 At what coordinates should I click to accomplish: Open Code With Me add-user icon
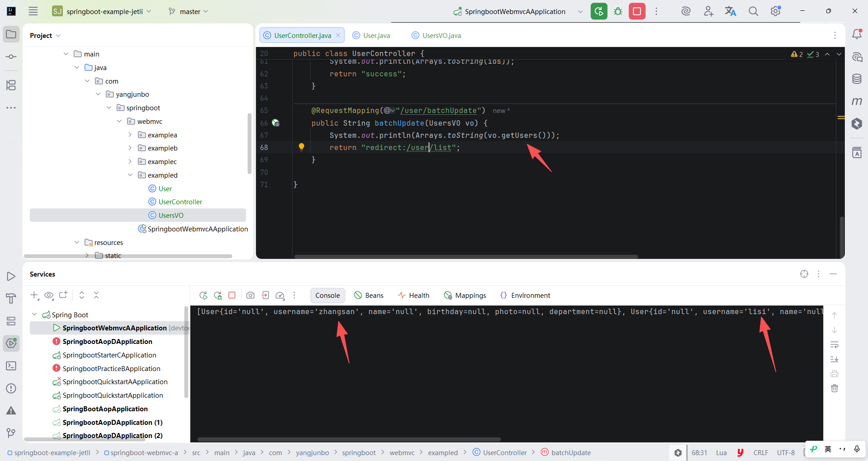(708, 11)
